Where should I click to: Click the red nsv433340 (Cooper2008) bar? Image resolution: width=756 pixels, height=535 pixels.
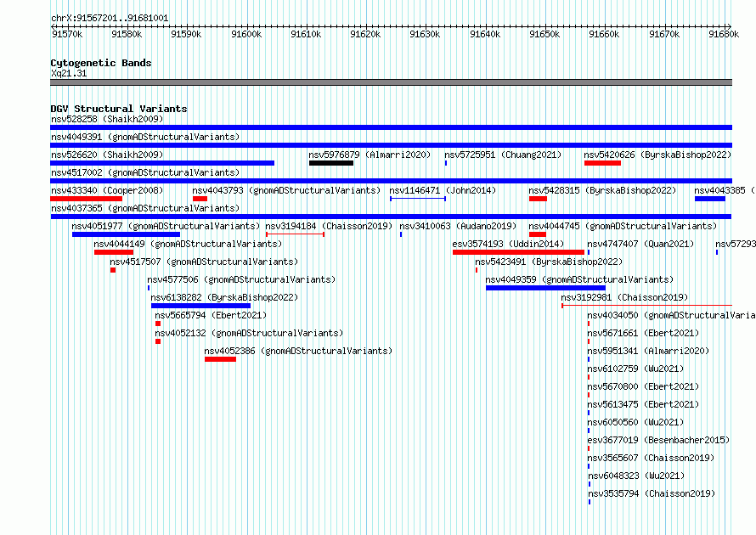[x=87, y=199]
